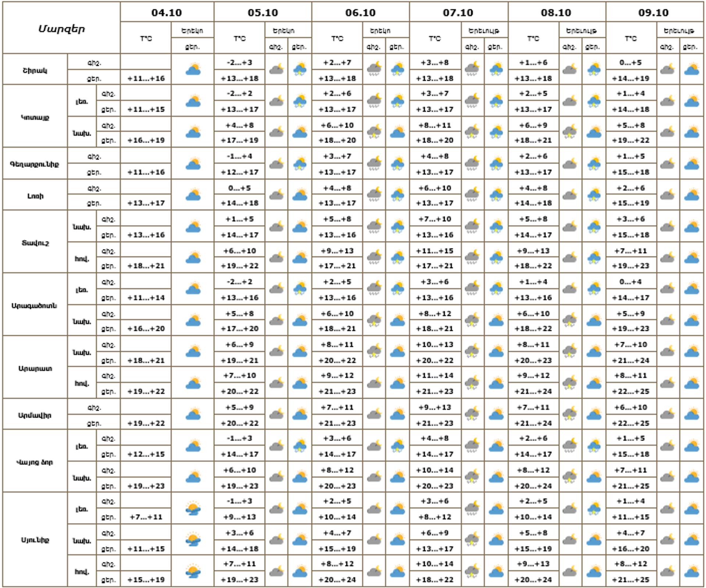Click the Սյունիք region label

tap(35, 540)
